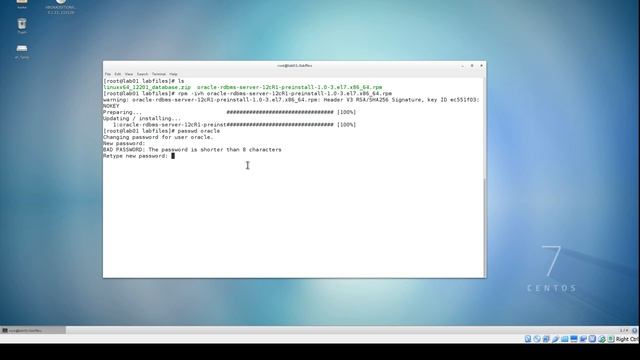Open the Help menu in the terminal
This screenshot has width=640, height=360.
(173, 74)
